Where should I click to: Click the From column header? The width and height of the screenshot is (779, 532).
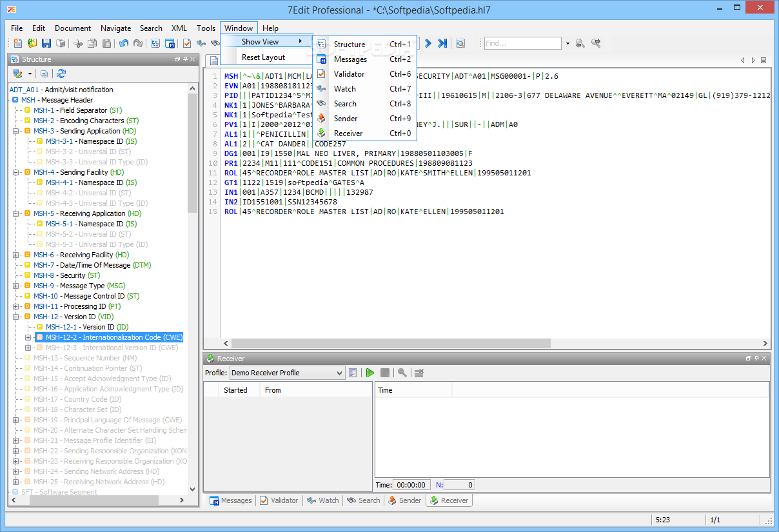click(x=316, y=390)
